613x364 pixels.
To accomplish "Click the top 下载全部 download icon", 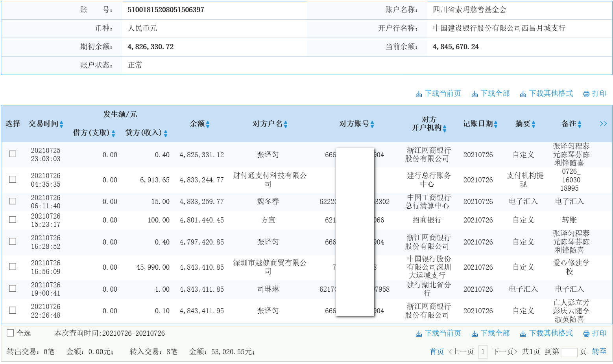I will (x=475, y=94).
